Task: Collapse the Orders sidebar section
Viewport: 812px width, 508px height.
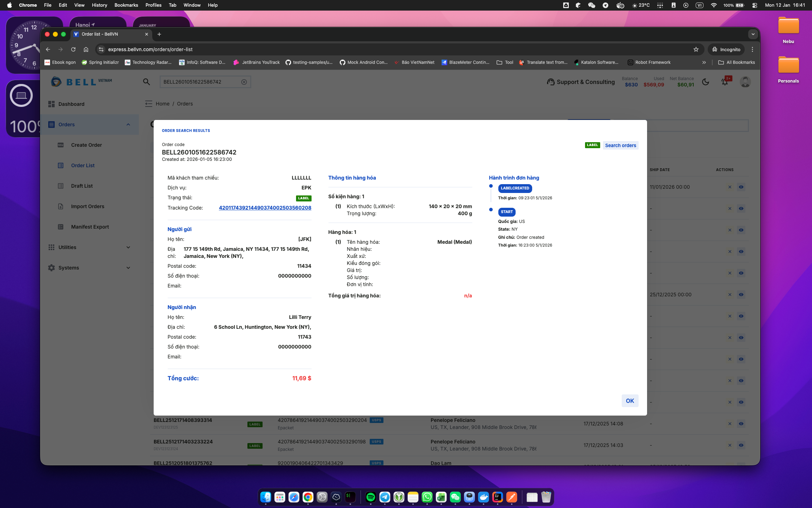Action: (128, 125)
